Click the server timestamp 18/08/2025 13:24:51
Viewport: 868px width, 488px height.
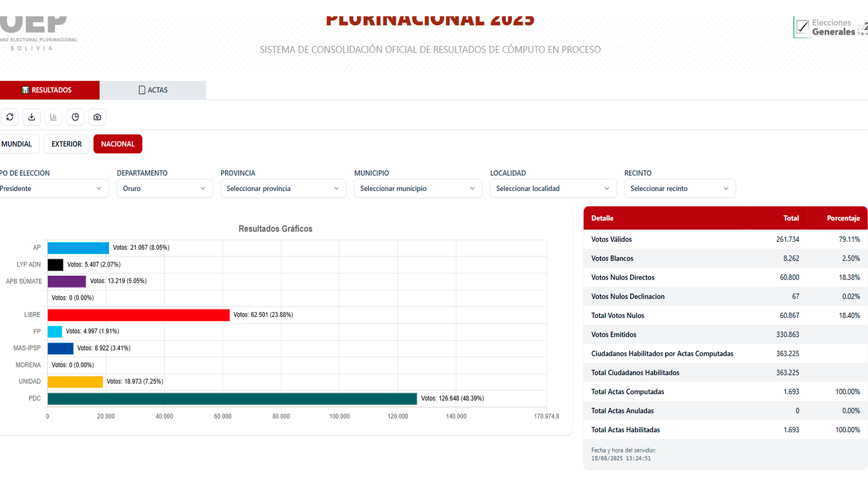pos(621,459)
